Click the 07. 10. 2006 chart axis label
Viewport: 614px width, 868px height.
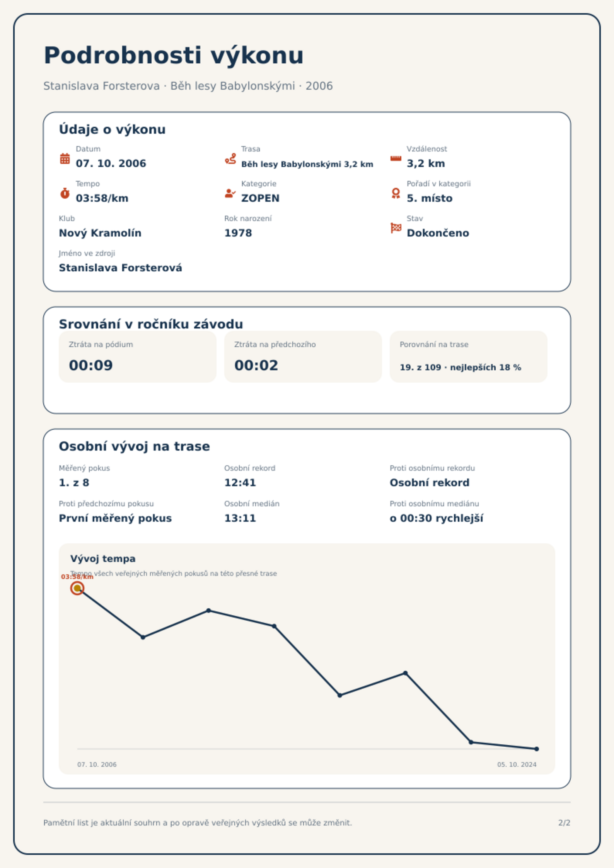point(97,764)
